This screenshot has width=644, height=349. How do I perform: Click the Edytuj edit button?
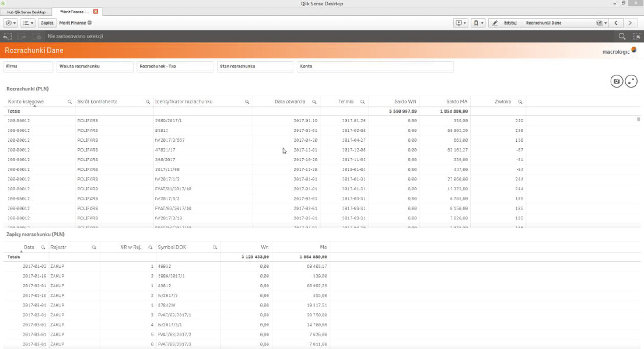pyautogui.click(x=505, y=23)
